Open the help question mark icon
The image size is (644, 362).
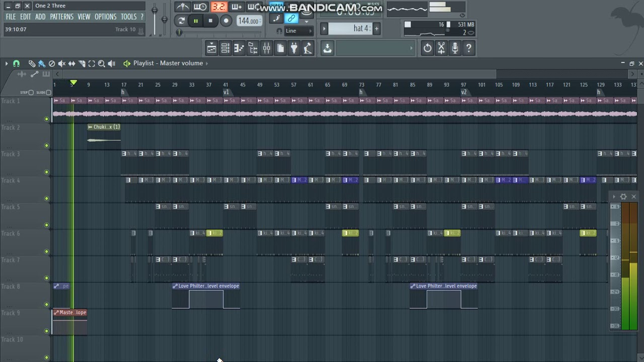point(469,48)
